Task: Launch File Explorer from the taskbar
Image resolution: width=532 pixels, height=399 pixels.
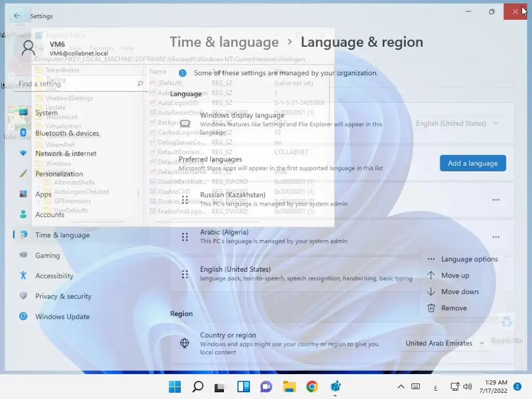Action: pyautogui.click(x=289, y=387)
